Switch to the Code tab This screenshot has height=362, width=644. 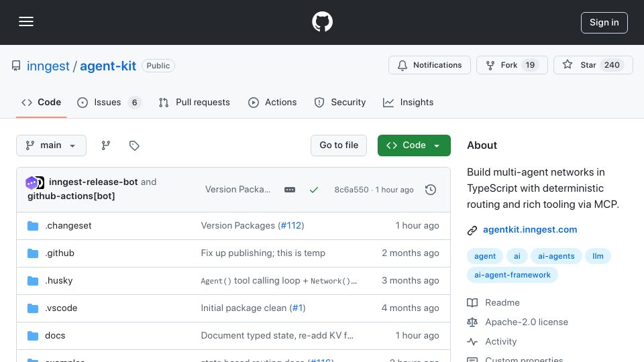tap(41, 102)
